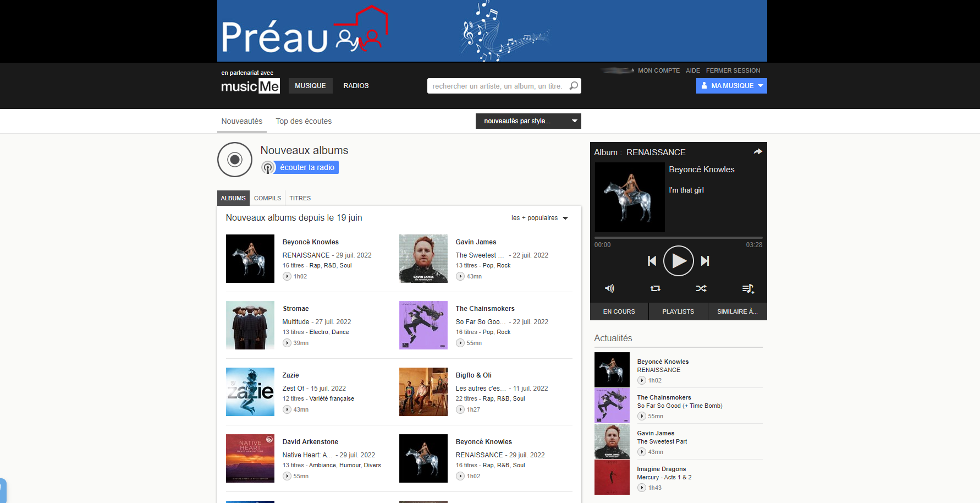Play Stromae Multitude 39mn album
The height and width of the screenshot is (503, 980).
click(287, 343)
